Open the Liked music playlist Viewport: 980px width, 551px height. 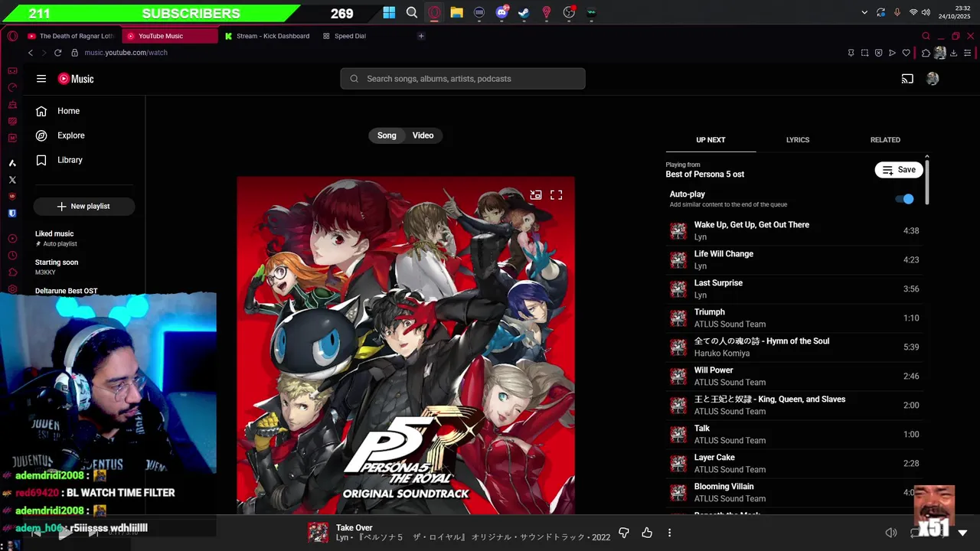coord(85,238)
